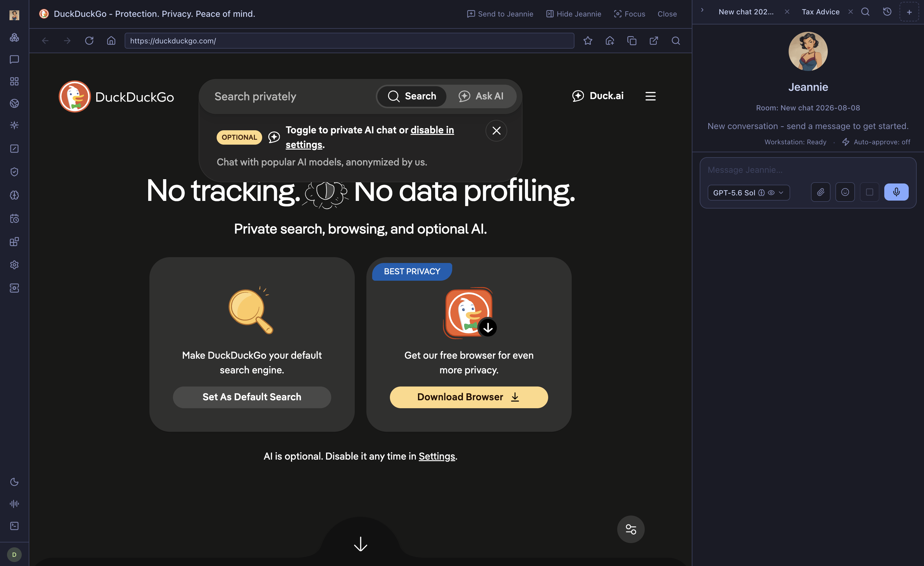The width and height of the screenshot is (924, 566).
Task: Switch to the New chat 202... tab
Action: [x=746, y=12]
